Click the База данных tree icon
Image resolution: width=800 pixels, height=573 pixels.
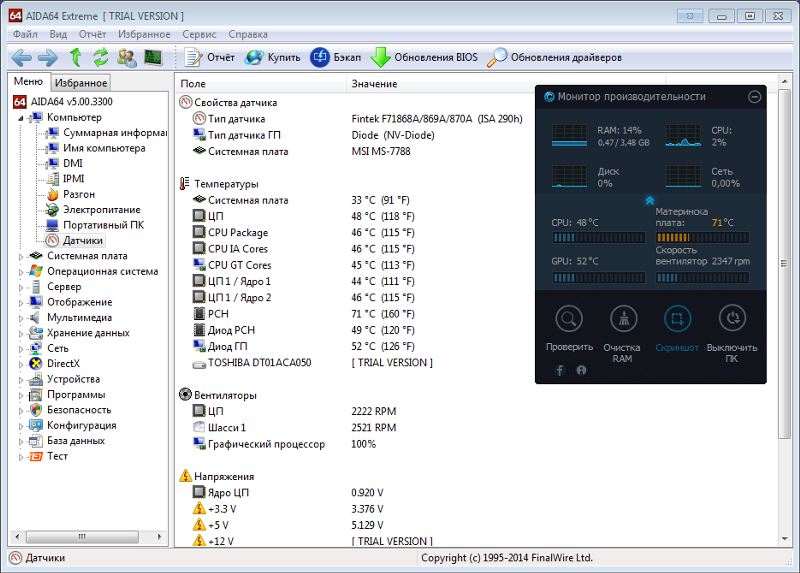coord(36,441)
